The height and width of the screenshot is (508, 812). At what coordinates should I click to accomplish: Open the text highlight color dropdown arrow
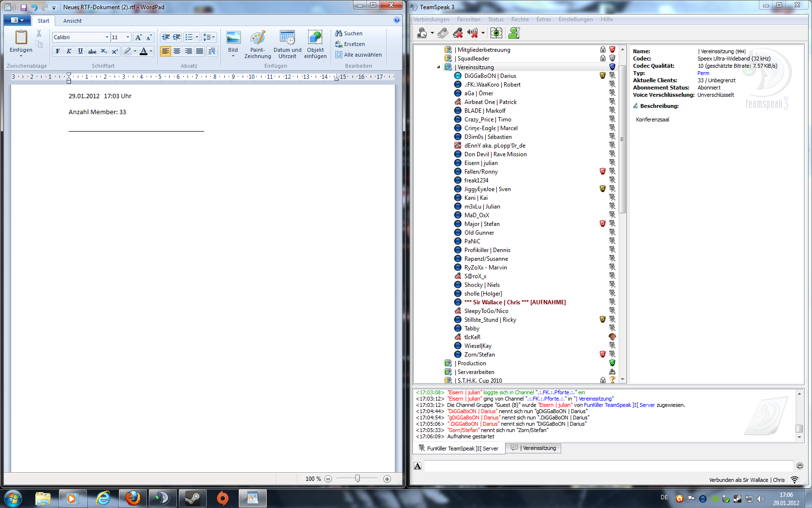click(135, 51)
